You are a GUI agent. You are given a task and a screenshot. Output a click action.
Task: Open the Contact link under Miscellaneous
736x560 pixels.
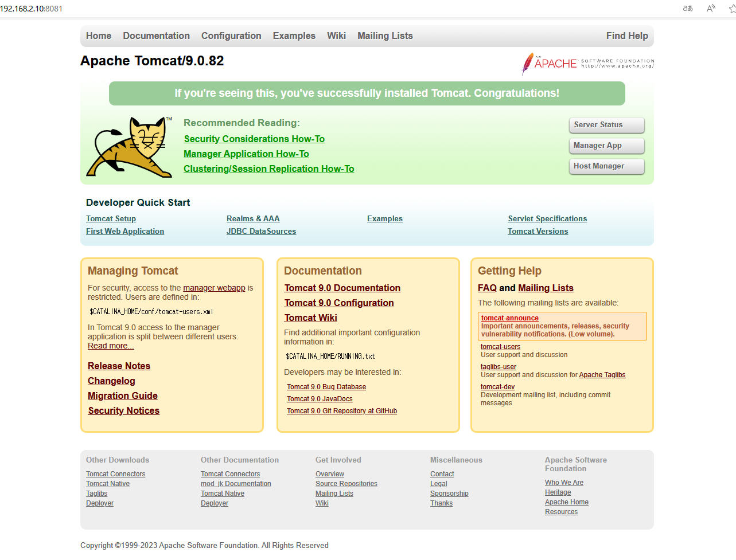(442, 474)
